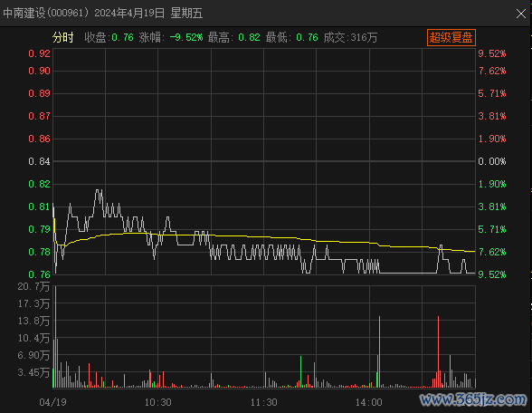Click the 10:30 time axis marker
The width and height of the screenshot is (532, 413).
(157, 402)
